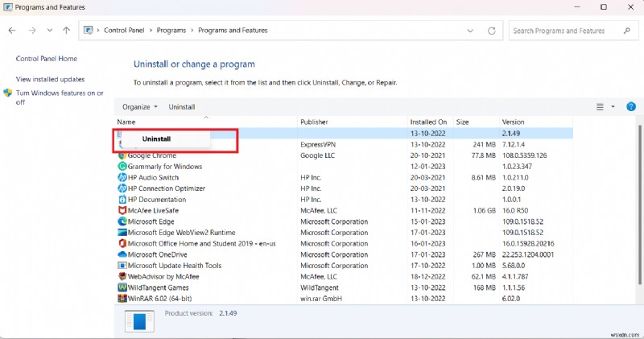Click the Microsoft Edge icon

(122, 221)
